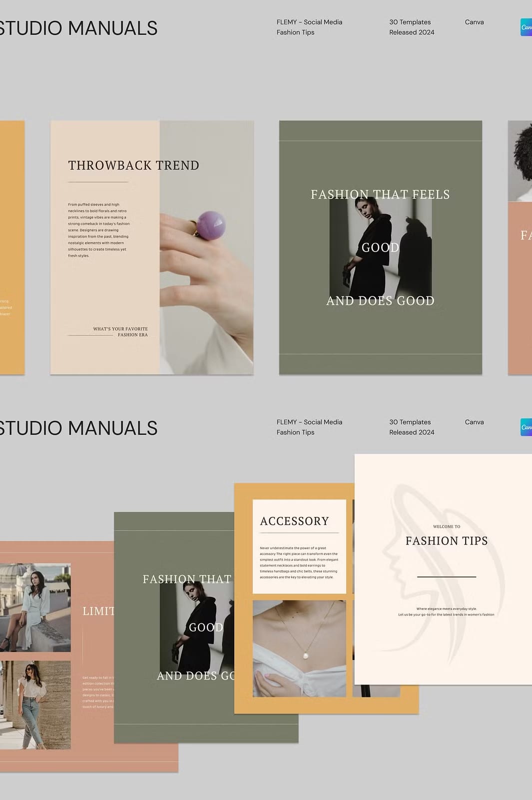532x800 pixels.
Task: Click the Accessory description paragraph
Action: (x=299, y=562)
